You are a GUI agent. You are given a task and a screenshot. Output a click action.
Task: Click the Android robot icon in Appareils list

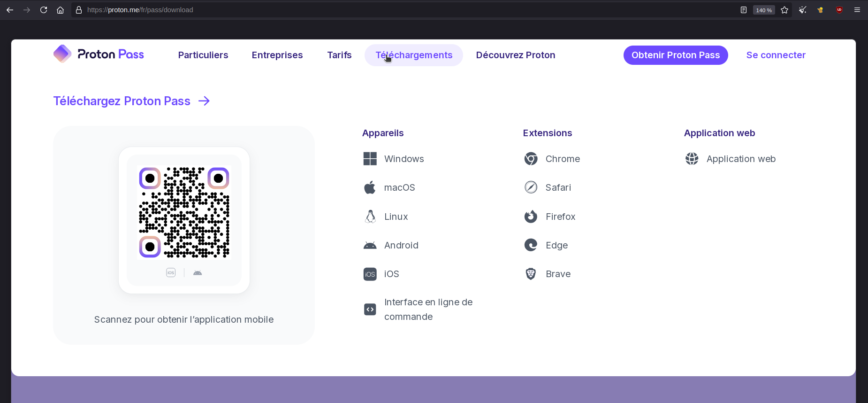click(370, 245)
